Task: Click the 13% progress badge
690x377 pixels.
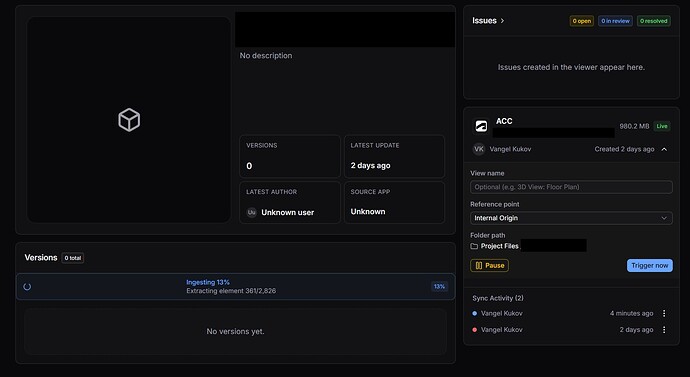Action: point(439,286)
